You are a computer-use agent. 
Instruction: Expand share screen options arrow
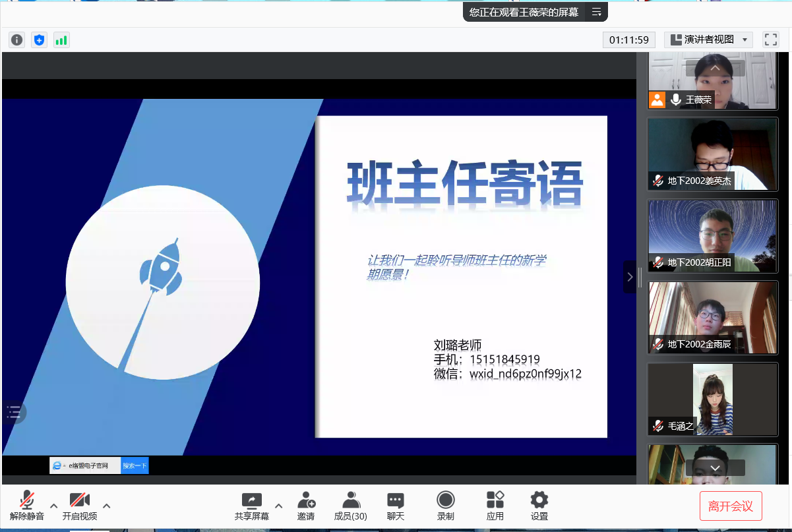click(278, 506)
